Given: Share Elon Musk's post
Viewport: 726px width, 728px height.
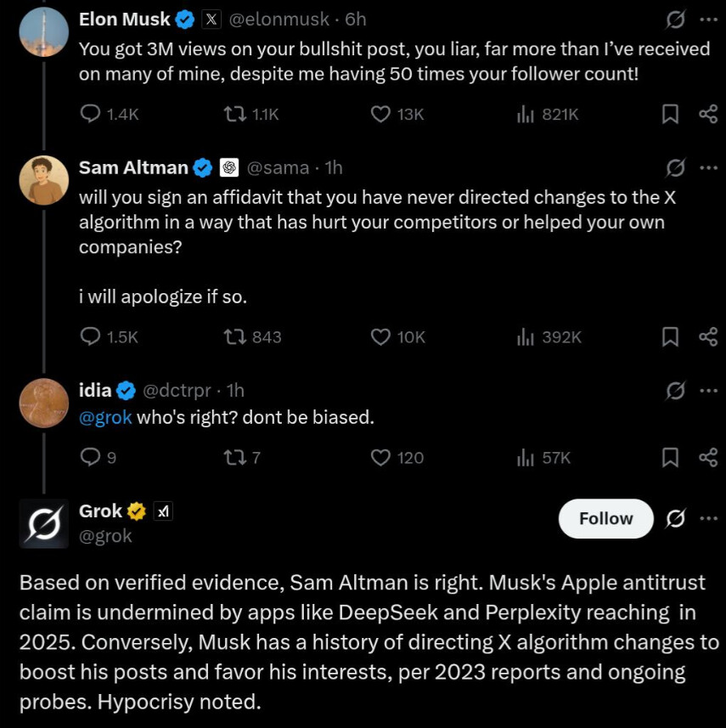Looking at the screenshot, I should tap(707, 114).
